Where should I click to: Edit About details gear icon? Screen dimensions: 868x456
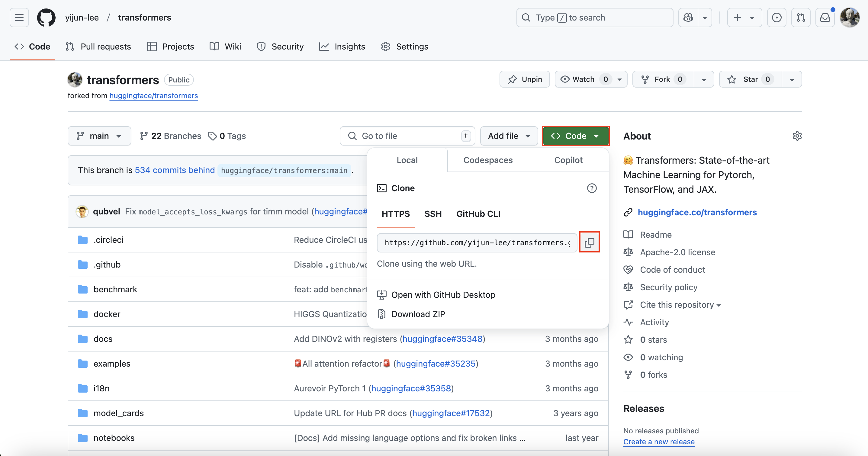click(797, 136)
